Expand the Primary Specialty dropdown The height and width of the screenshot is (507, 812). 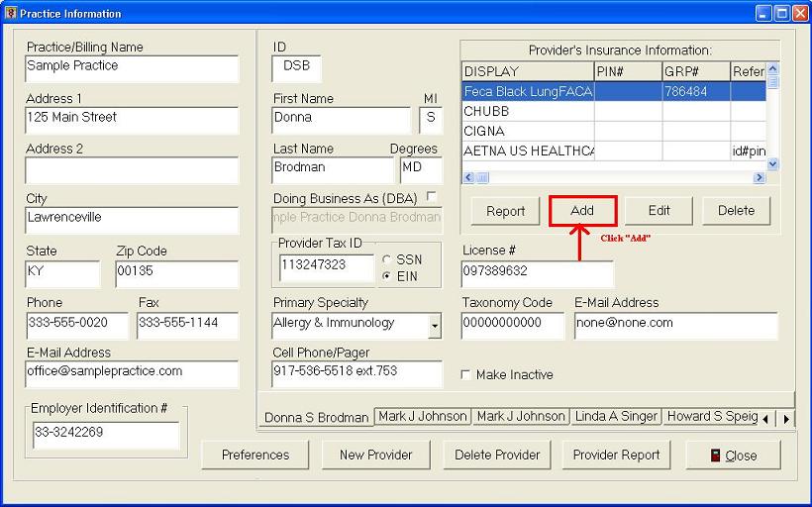tap(435, 325)
